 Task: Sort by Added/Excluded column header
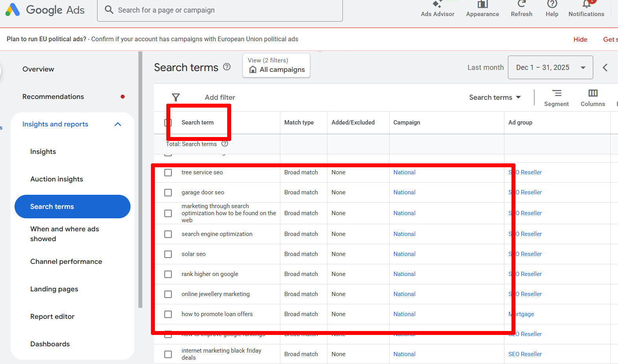click(x=353, y=123)
